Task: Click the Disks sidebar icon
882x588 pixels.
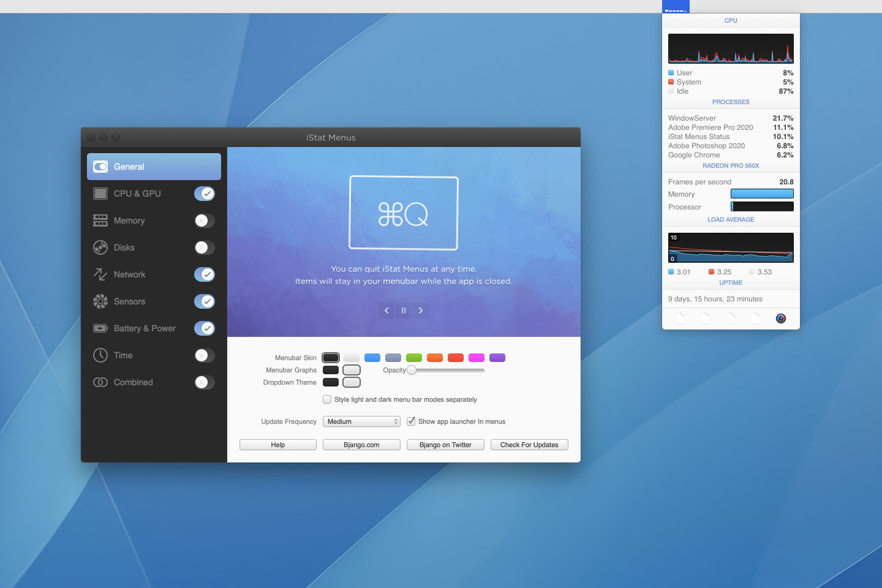Action: [100, 247]
